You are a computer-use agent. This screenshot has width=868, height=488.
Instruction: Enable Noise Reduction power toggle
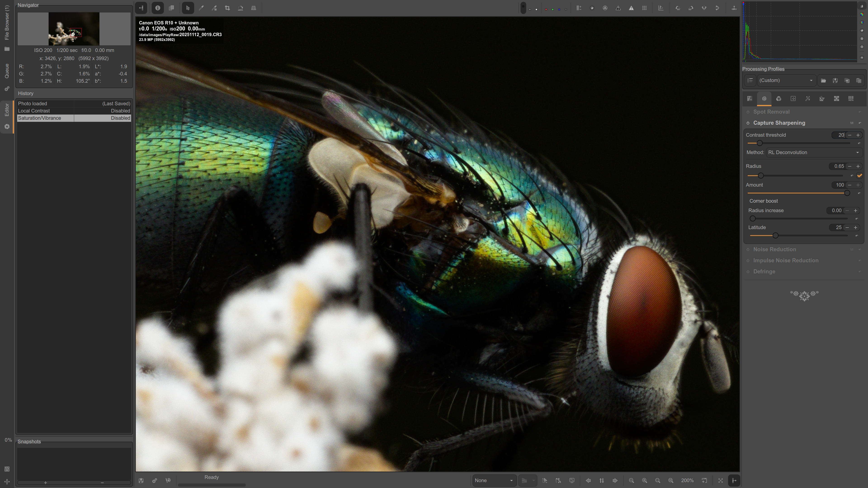pyautogui.click(x=748, y=250)
